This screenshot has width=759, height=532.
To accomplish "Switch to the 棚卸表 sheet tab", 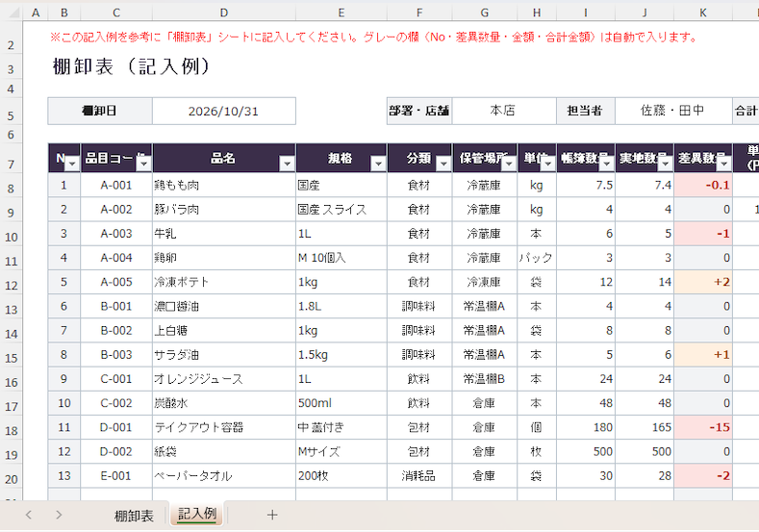I will point(134,516).
